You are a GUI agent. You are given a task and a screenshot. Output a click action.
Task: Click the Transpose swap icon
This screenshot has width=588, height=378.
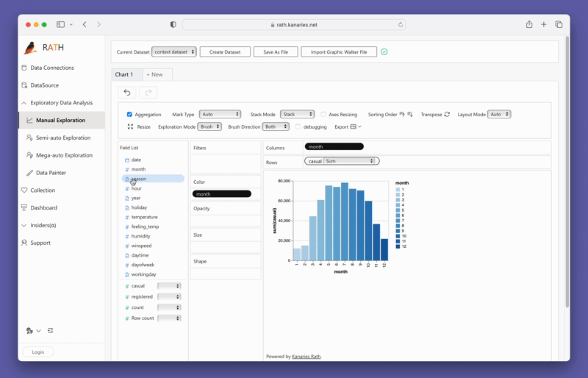coord(447,115)
